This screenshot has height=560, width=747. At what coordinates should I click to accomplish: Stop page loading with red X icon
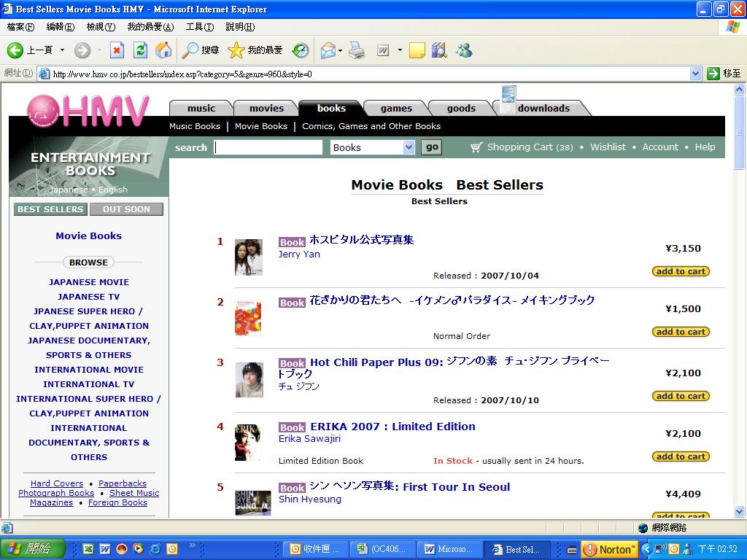tap(117, 50)
